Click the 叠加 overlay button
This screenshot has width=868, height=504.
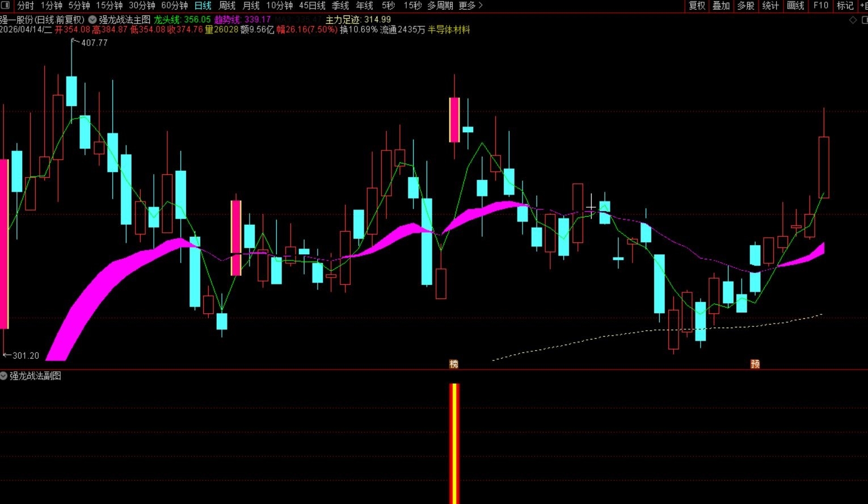coord(721,6)
